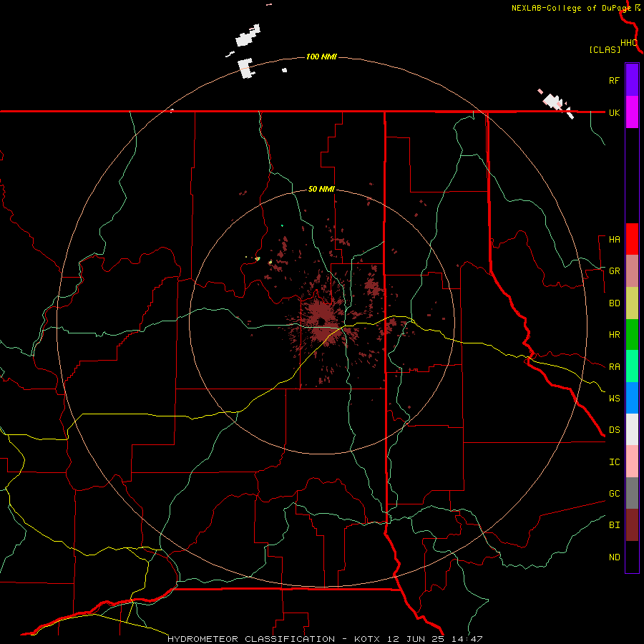Click the RA light green legend swatch
644x644 pixels.
click(x=632, y=366)
